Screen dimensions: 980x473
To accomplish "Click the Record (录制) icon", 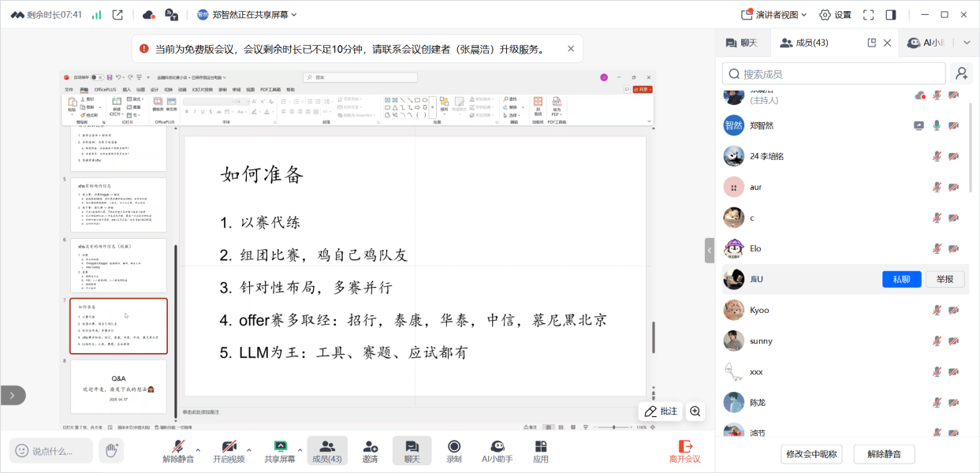I will pyautogui.click(x=454, y=447).
